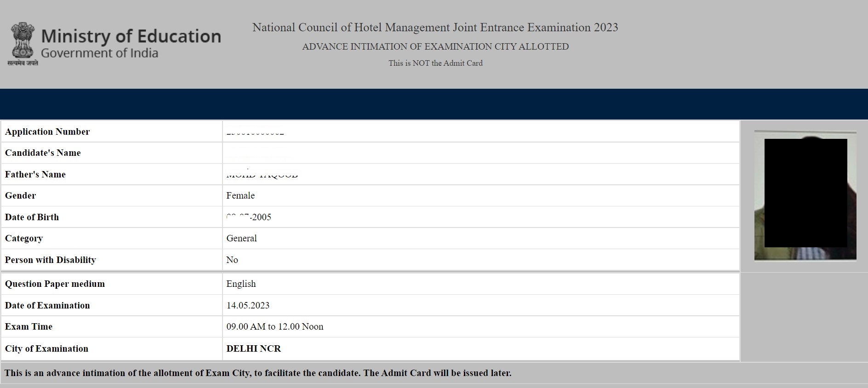Click the dark blue banner bar
Viewport: 868px width, 388px height.
[434, 104]
